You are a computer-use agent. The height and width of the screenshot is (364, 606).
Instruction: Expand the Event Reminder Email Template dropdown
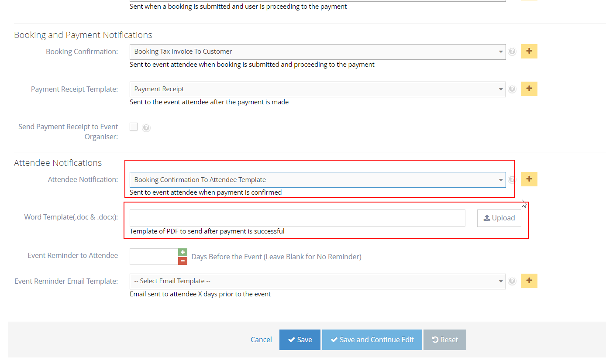click(317, 281)
